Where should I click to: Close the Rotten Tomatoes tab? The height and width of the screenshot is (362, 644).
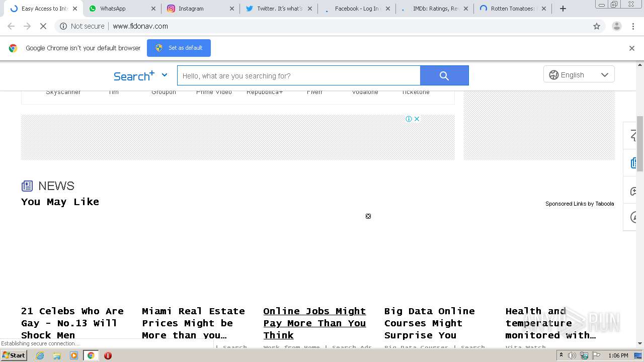point(544,9)
